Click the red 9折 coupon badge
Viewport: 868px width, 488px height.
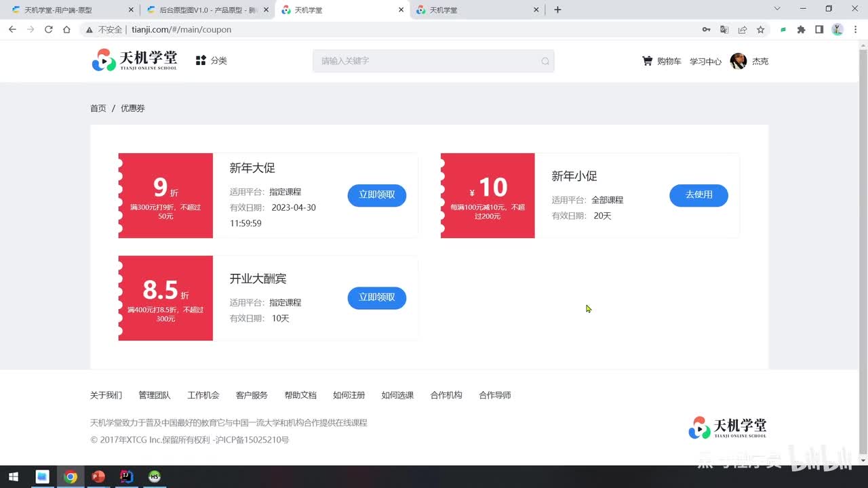[165, 195]
